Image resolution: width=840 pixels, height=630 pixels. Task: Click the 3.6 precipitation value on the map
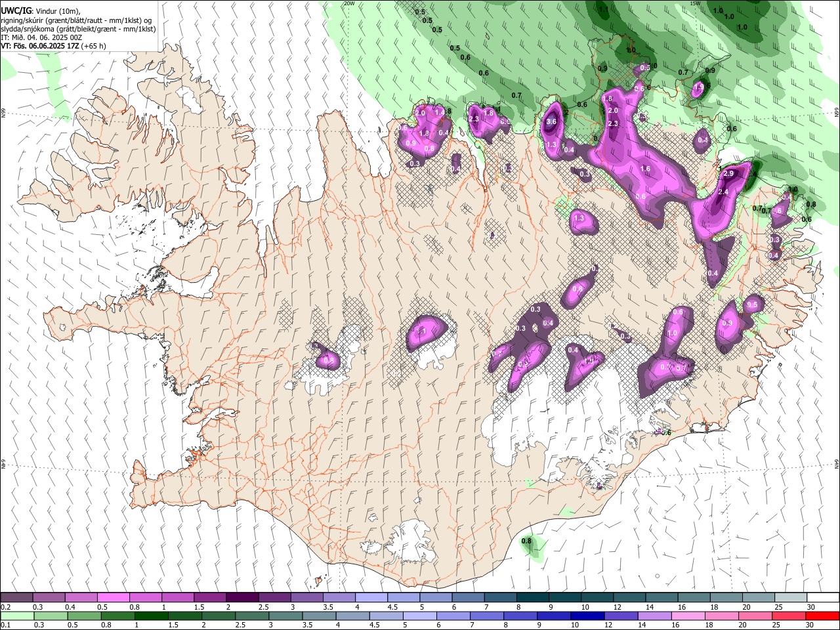551,121
